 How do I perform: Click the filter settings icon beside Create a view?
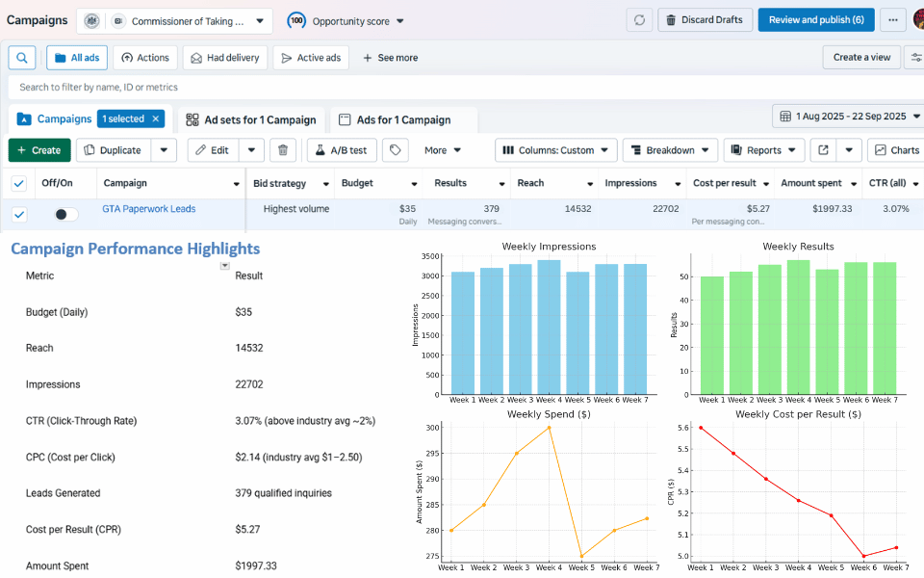915,58
